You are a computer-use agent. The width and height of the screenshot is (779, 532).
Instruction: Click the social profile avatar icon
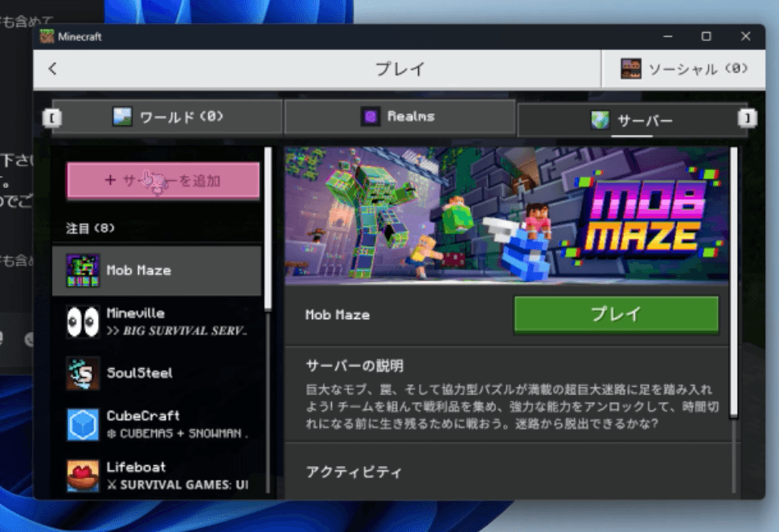point(631,68)
